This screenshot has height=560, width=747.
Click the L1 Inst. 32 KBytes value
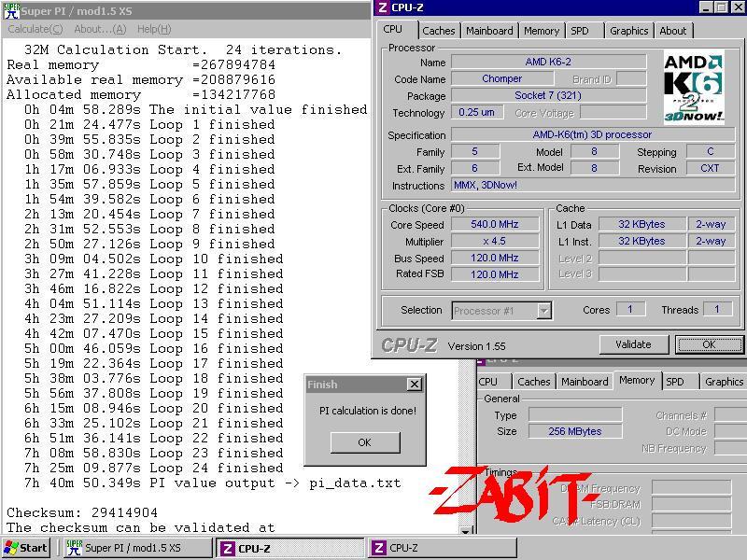(641, 241)
